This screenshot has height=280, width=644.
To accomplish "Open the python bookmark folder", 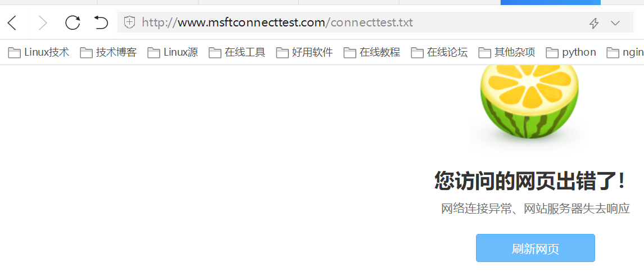I will coord(571,53).
